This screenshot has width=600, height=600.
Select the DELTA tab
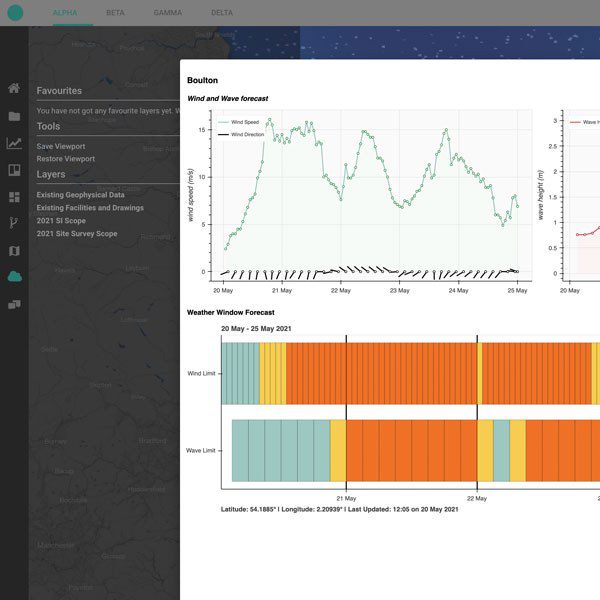[x=222, y=13]
